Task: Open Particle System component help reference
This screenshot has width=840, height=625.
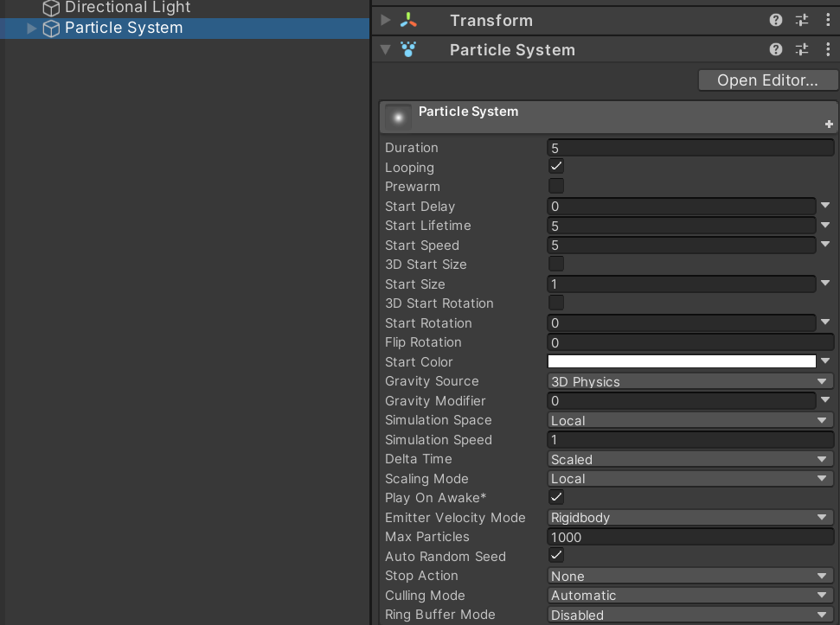Action: coord(776,50)
